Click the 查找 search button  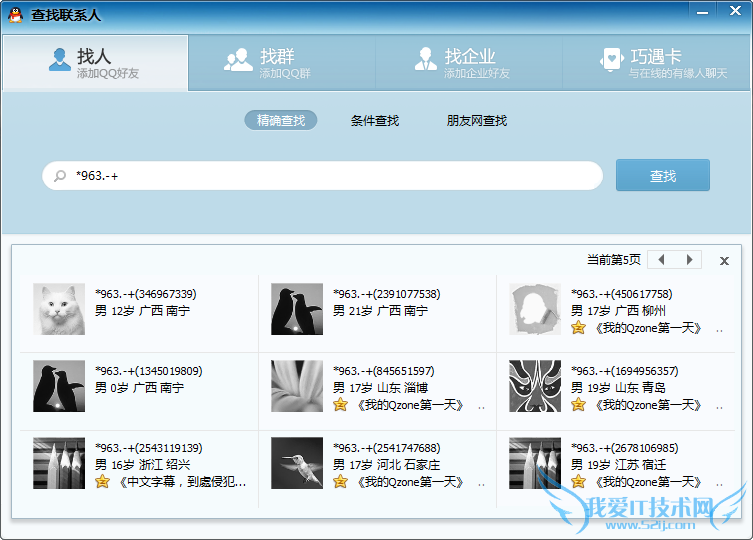(663, 175)
